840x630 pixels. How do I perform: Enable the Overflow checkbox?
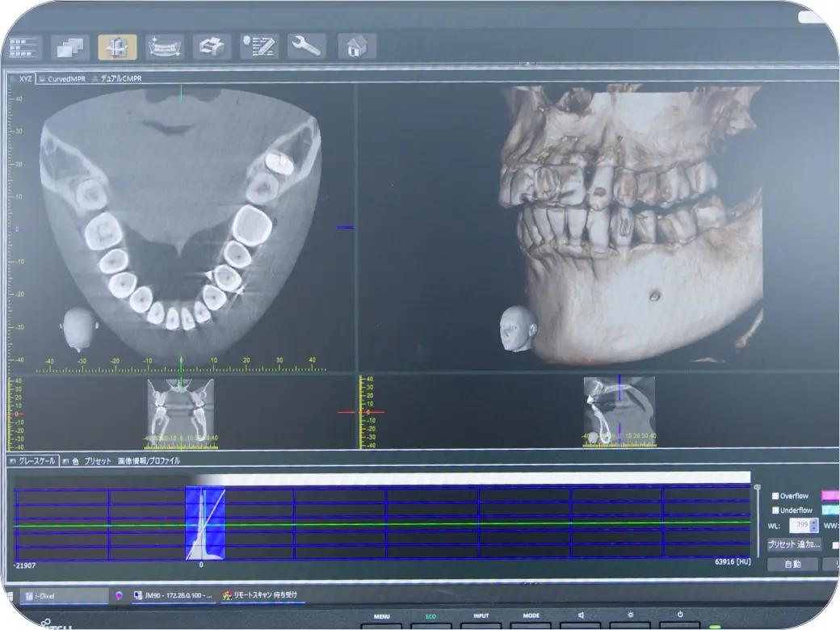(x=775, y=496)
